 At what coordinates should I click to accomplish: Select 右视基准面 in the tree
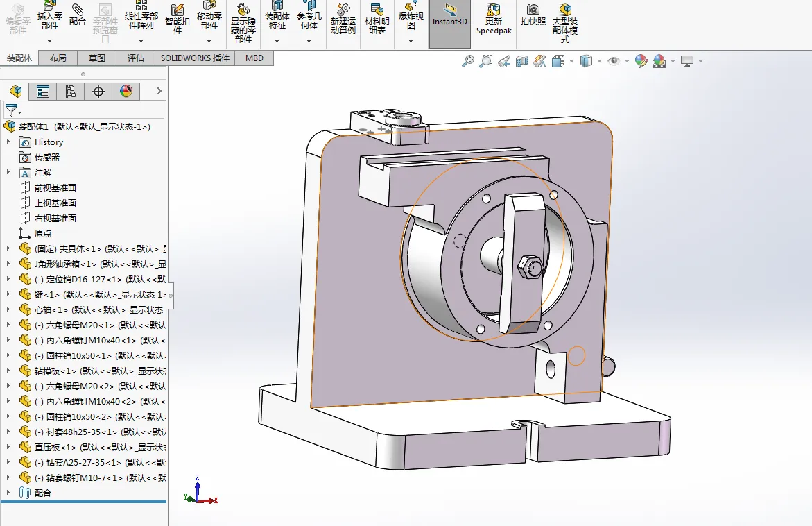[x=55, y=218]
